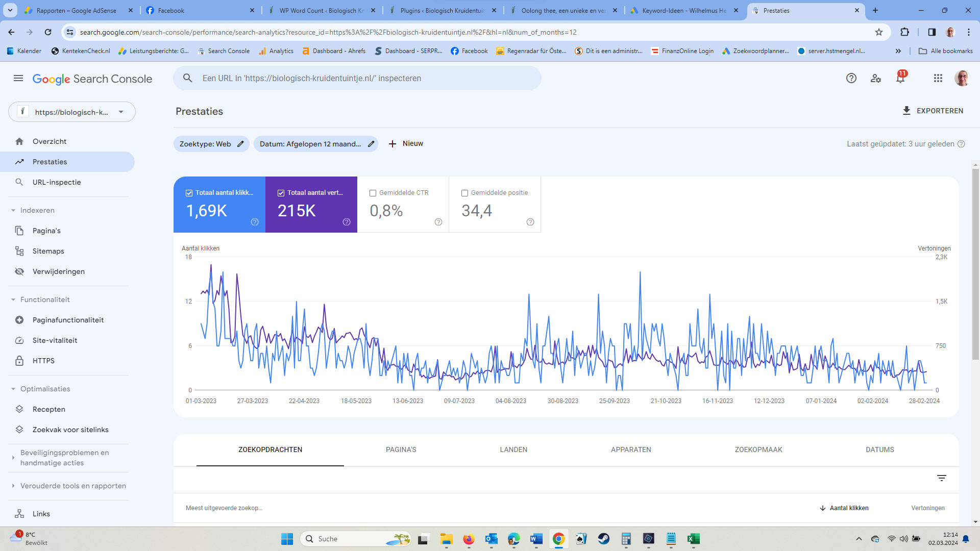This screenshot has width=980, height=551.
Task: Select the Zoekopdrachten tab
Action: click(270, 449)
